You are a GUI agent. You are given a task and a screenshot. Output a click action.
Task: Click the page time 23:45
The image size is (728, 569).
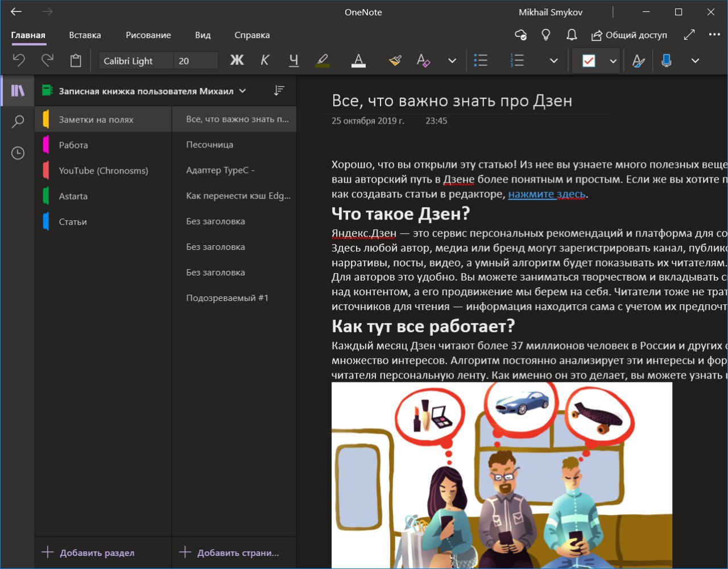click(436, 121)
